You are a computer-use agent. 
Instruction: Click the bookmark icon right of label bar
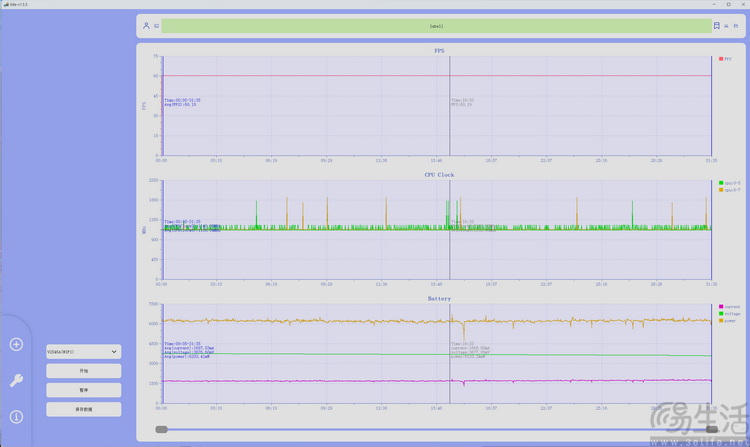(x=717, y=25)
